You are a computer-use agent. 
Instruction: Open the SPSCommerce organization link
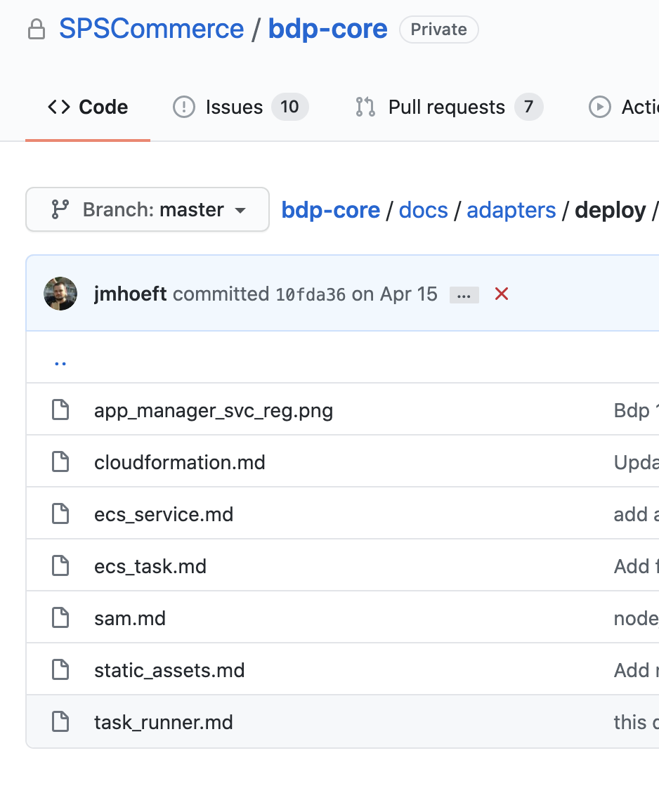151,29
